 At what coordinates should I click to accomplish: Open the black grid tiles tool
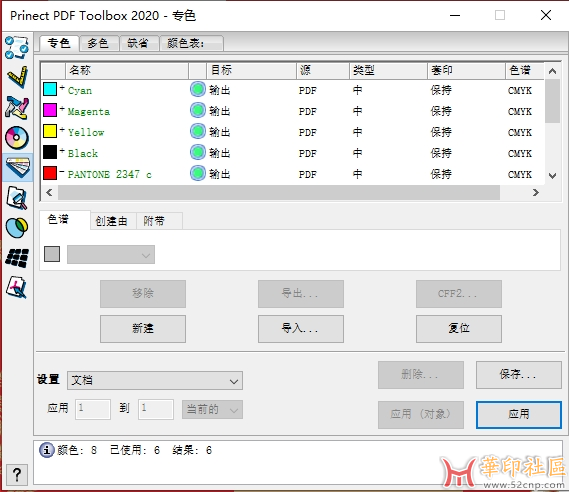click(17, 258)
